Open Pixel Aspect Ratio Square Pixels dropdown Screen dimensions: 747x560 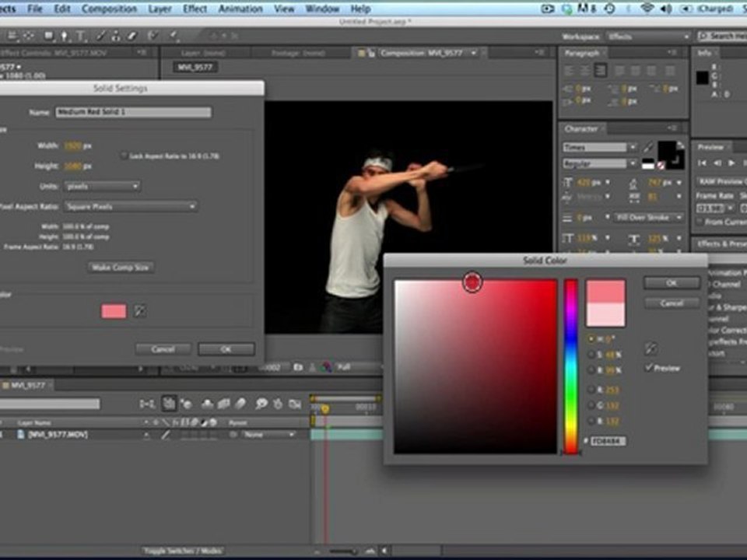pyautogui.click(x=131, y=207)
